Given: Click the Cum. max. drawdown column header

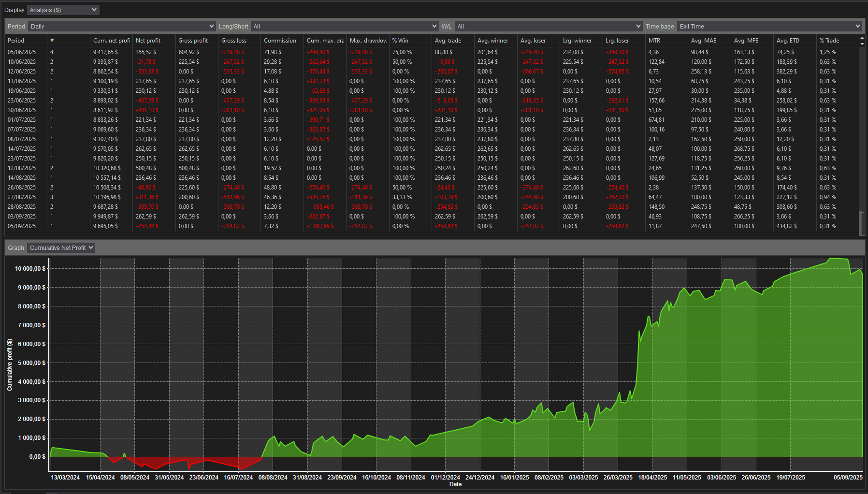Looking at the screenshot, I should pyautogui.click(x=325, y=41).
